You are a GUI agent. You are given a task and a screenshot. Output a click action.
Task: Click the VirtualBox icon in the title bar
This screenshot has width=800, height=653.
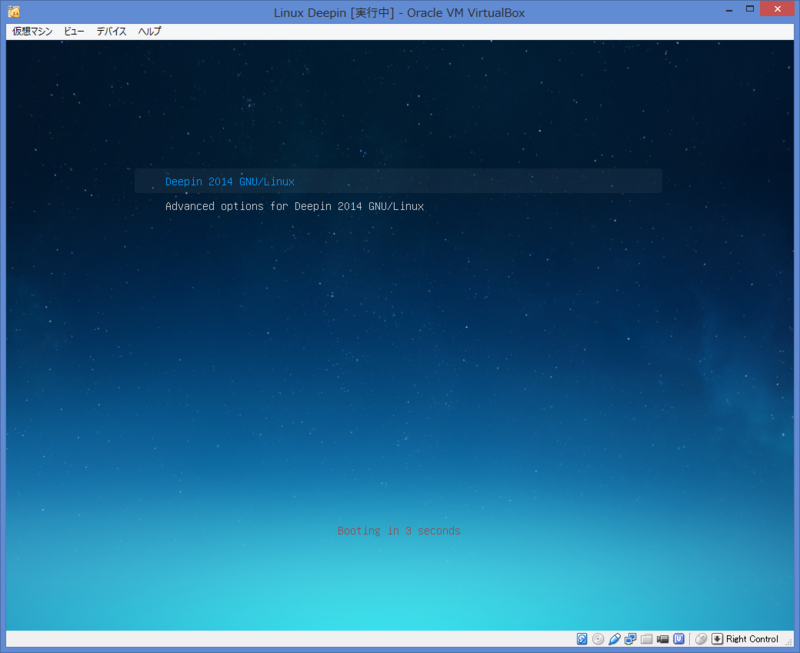coord(14,11)
